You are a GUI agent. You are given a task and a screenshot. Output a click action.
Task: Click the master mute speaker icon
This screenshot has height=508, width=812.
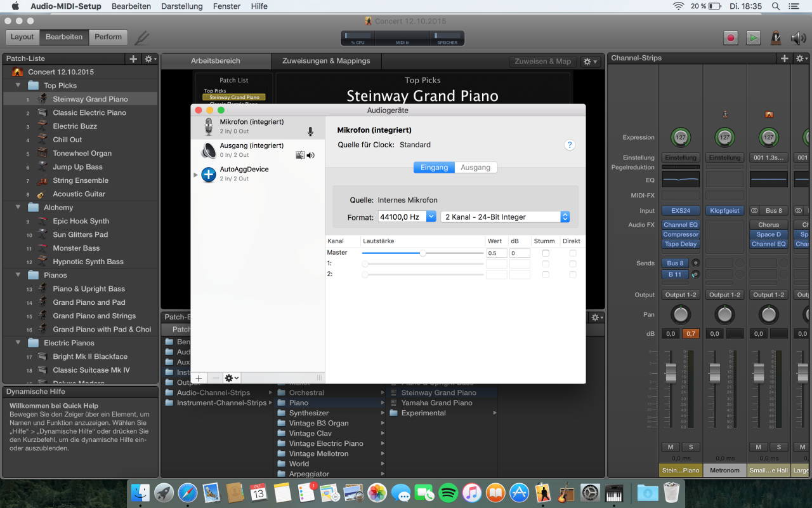coord(798,37)
